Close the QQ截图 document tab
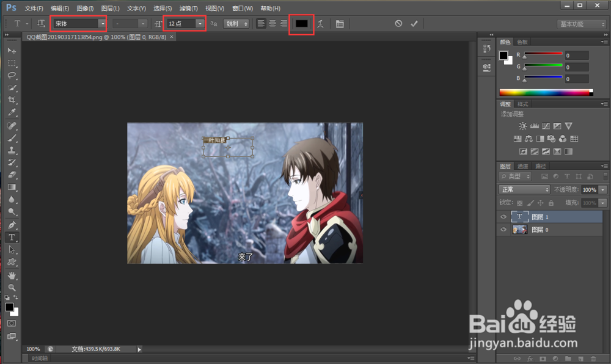 point(172,37)
